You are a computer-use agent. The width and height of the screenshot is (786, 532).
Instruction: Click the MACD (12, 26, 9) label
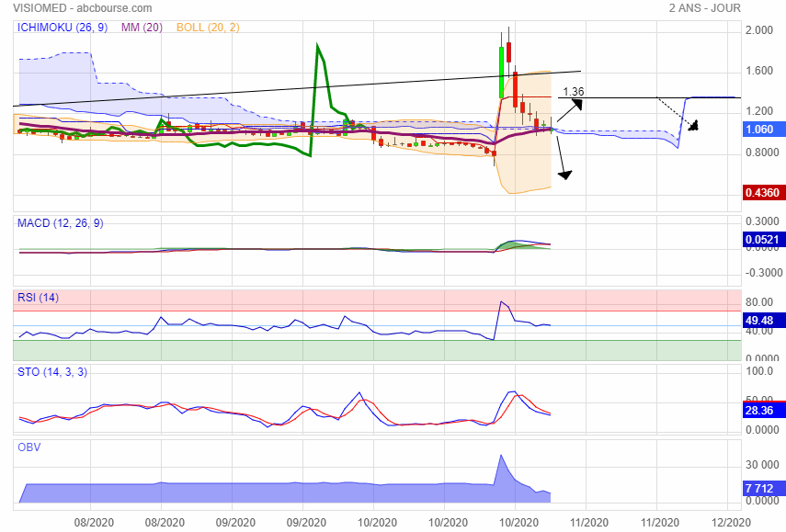click(x=60, y=223)
